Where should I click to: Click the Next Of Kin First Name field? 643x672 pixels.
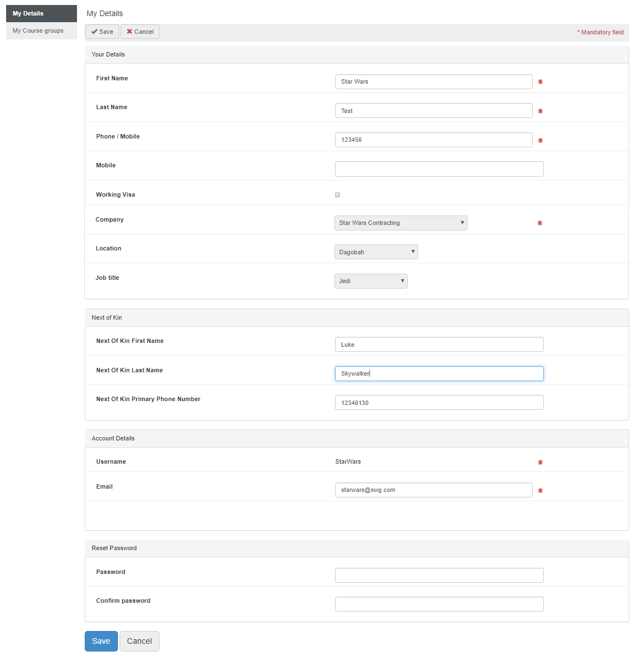pyautogui.click(x=439, y=345)
